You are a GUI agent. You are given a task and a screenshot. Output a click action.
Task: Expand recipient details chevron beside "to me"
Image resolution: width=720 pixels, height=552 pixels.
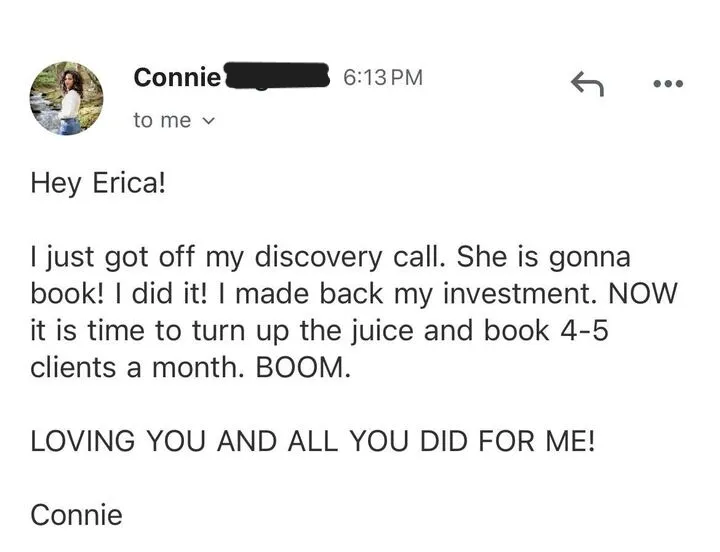tap(208, 120)
